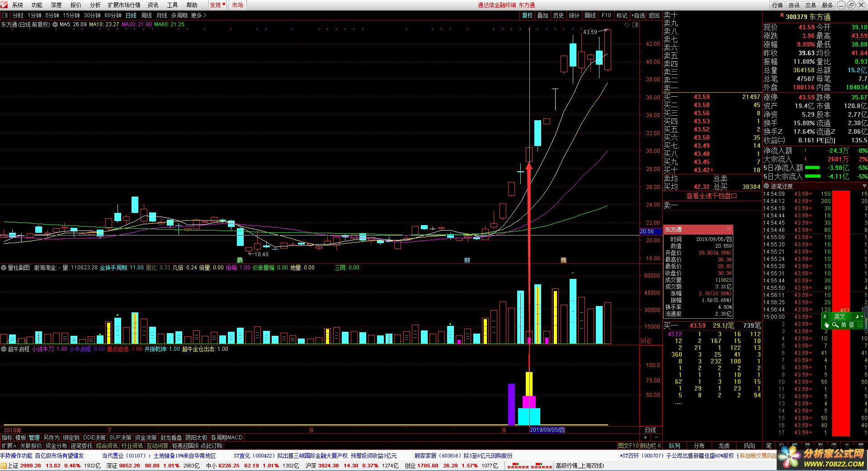Open F10 company info
The width and height of the screenshot is (868, 471).
(606, 15)
